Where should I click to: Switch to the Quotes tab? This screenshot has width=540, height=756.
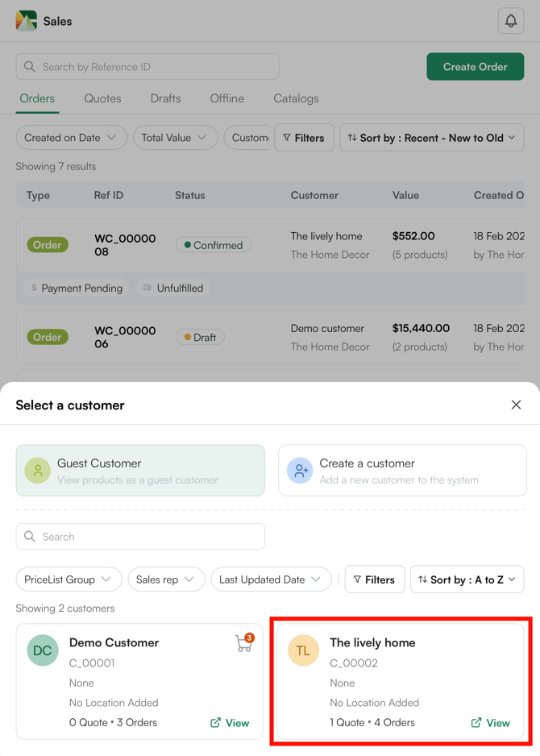click(102, 98)
